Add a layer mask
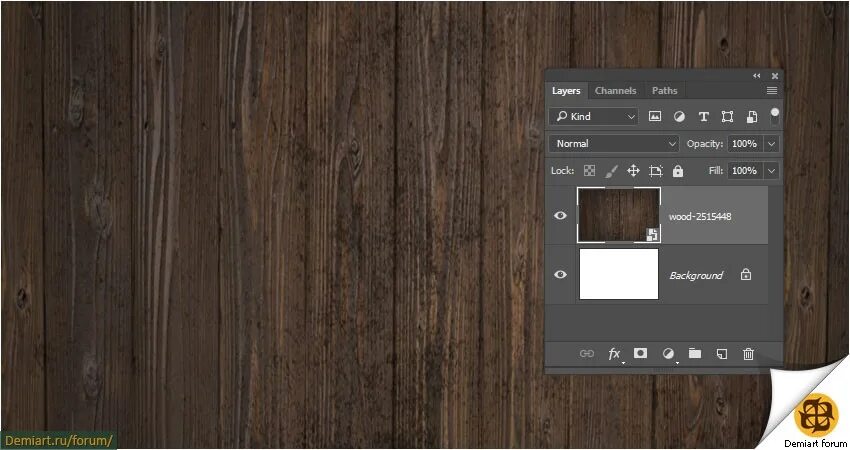Viewport: 850px width, 450px height. 640,353
